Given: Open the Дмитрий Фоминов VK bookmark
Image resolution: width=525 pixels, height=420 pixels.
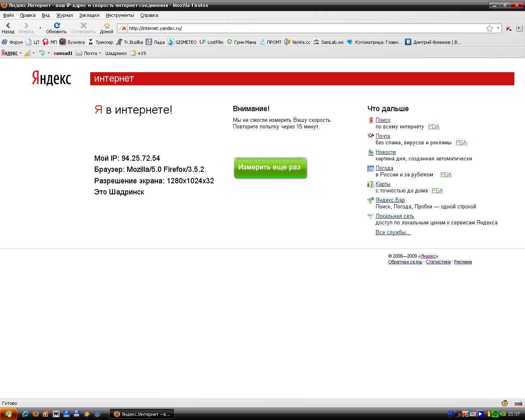Looking at the screenshot, I should click(x=433, y=42).
